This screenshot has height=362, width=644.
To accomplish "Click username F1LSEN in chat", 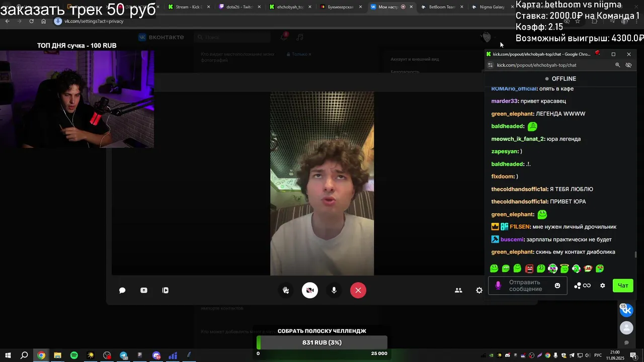I will pos(520,227).
